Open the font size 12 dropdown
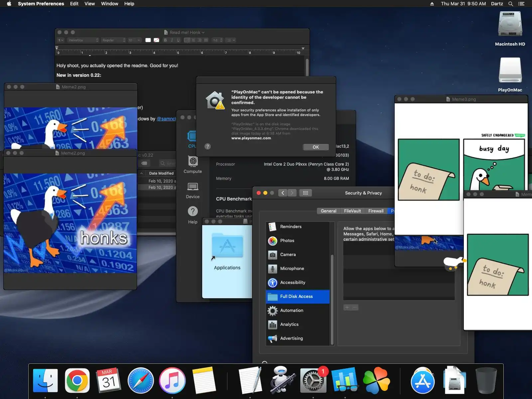Image resolution: width=532 pixels, height=399 pixels. [x=134, y=40]
